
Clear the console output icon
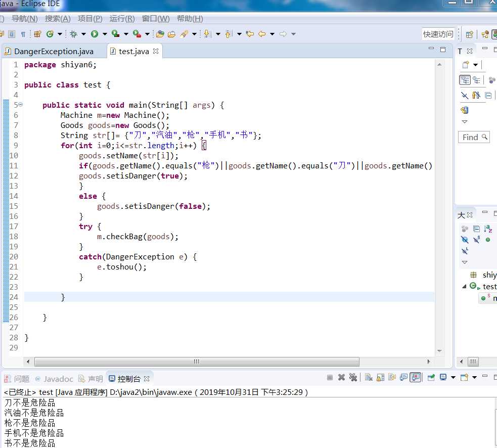(368, 377)
